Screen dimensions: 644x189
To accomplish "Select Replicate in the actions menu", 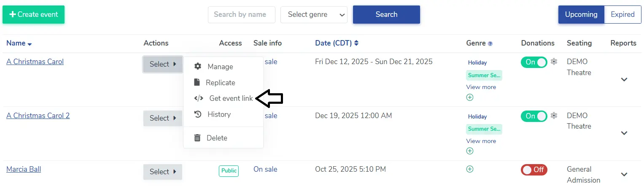I will tap(220, 83).
